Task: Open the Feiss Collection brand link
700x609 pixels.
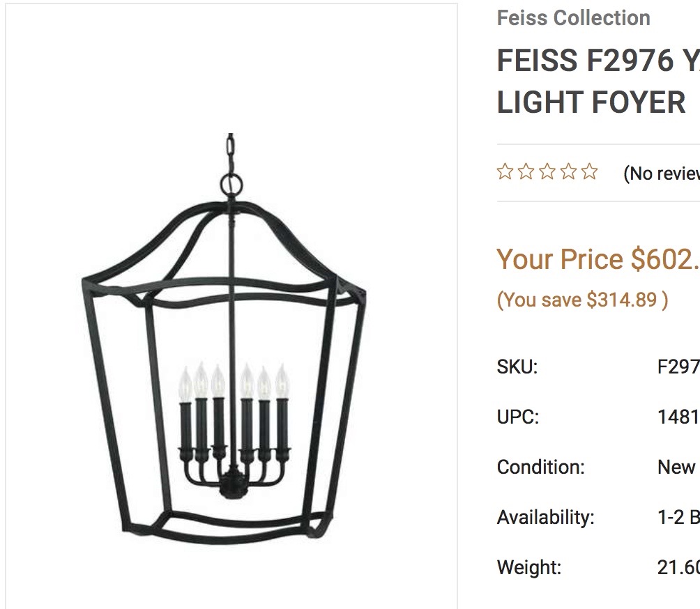Action: pos(573,18)
